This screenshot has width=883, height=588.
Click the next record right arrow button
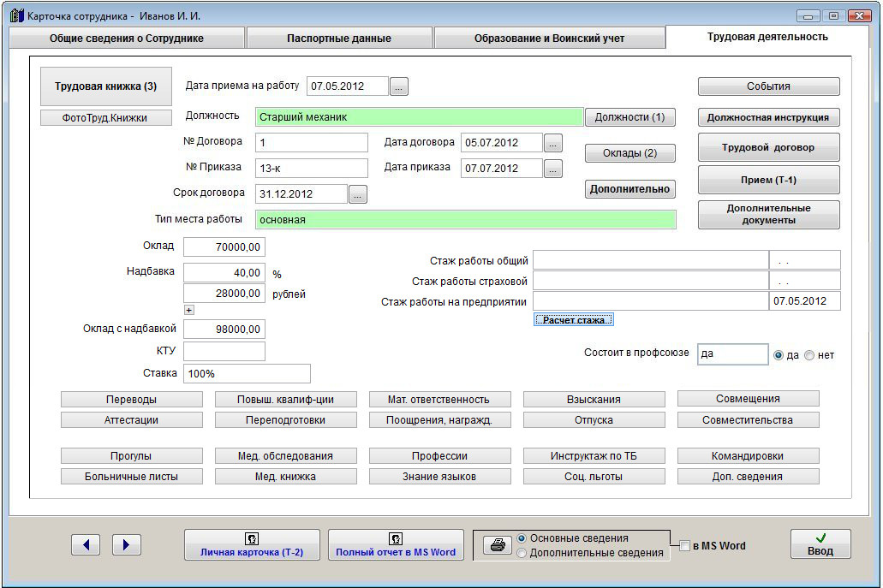pyautogui.click(x=127, y=545)
